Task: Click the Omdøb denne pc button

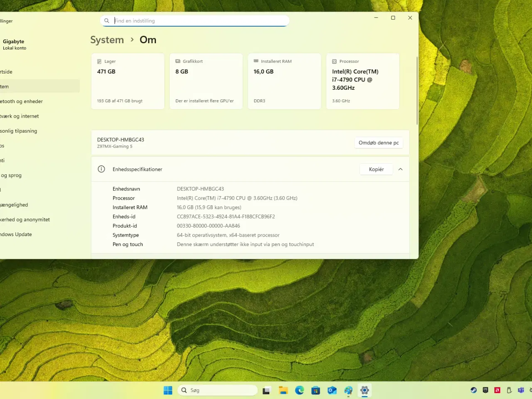Action: (x=378, y=143)
